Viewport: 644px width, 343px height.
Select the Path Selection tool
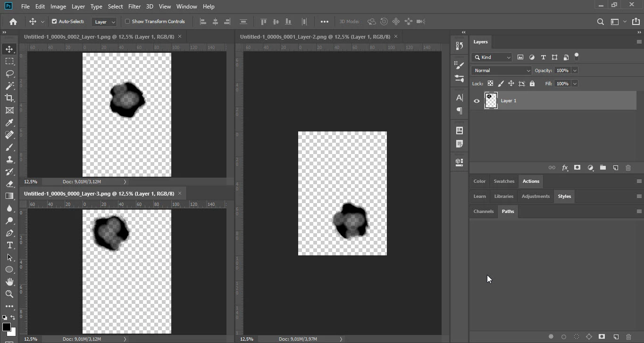(9, 257)
